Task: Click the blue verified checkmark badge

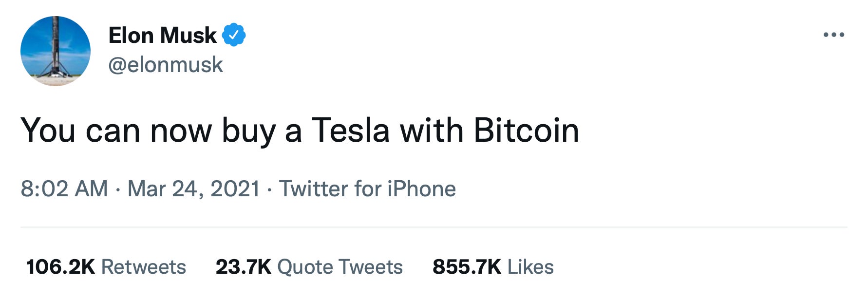Action: click(234, 35)
